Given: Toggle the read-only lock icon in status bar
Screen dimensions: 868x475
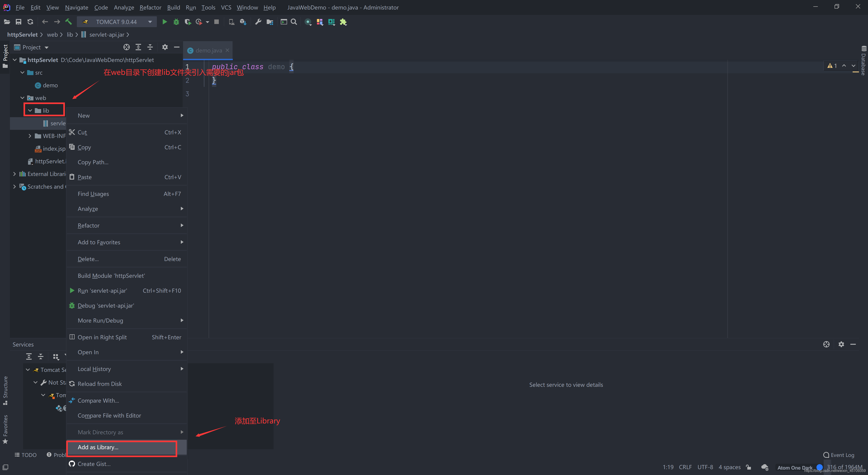Looking at the screenshot, I should tap(748, 467).
